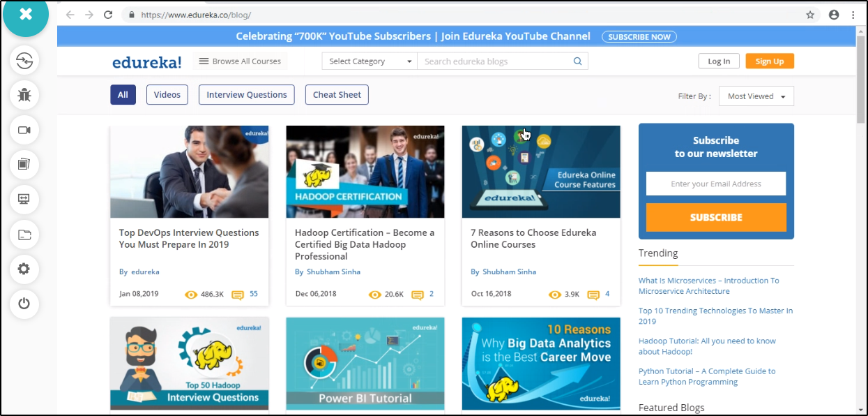The width and height of the screenshot is (868, 416).
Task: Open Browse All Courses menu
Action: pyautogui.click(x=240, y=61)
